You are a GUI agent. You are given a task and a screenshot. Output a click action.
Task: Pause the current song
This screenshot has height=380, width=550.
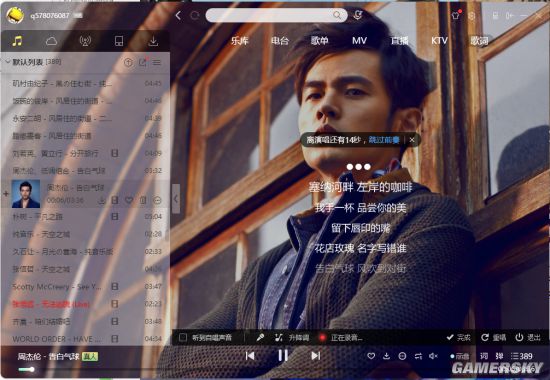tap(283, 355)
